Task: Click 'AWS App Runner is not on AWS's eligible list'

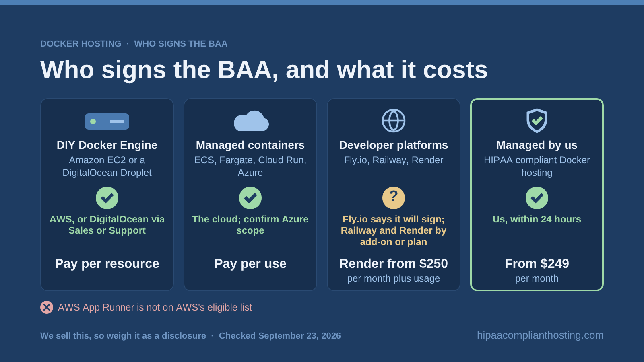Action: pyautogui.click(x=155, y=307)
